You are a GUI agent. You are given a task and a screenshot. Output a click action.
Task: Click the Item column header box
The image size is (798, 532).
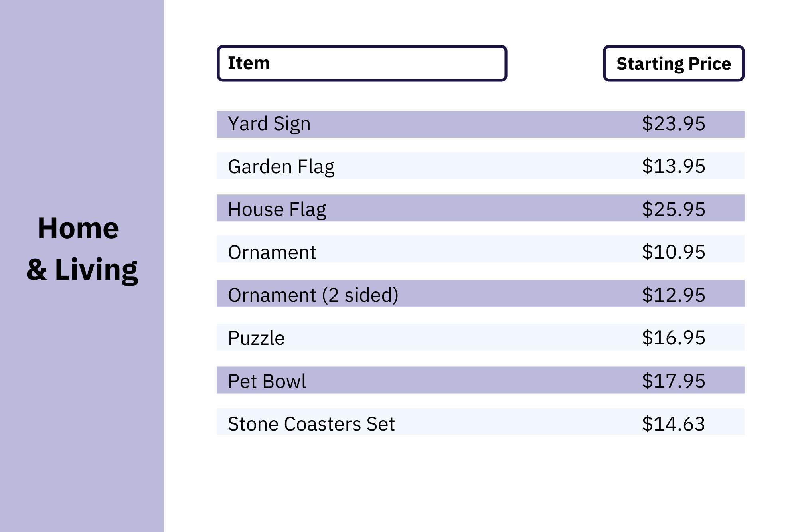tap(361, 63)
